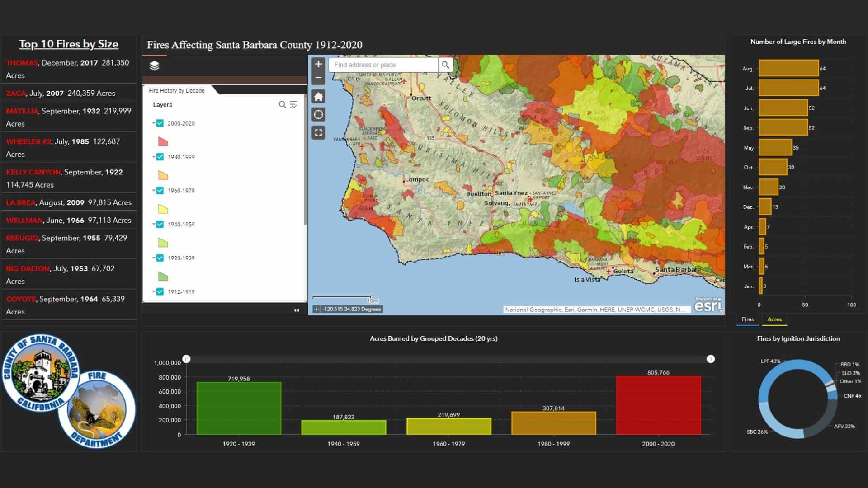
Task: Click the search icon in the address bar
Action: click(x=445, y=65)
